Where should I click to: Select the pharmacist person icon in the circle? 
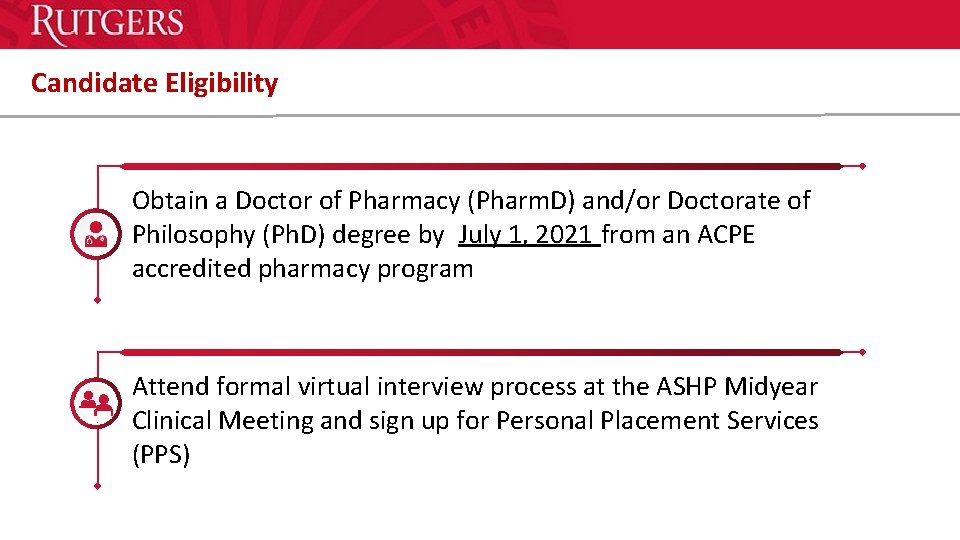96,234
